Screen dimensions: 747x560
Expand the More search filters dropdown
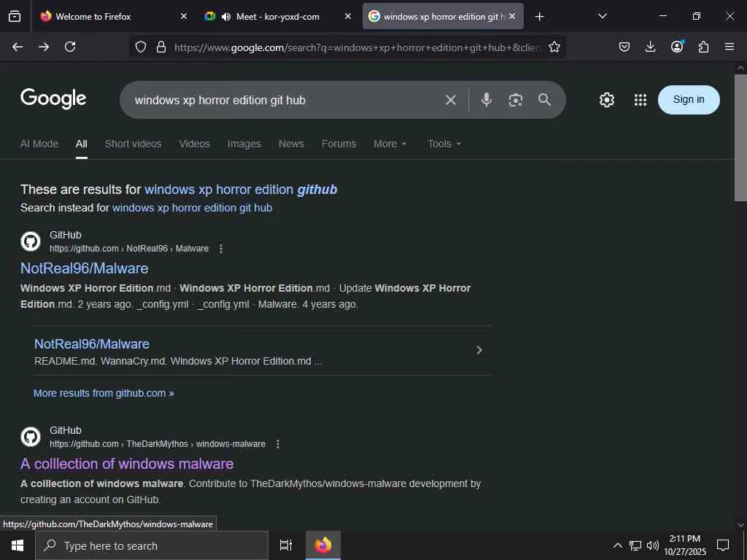point(390,144)
